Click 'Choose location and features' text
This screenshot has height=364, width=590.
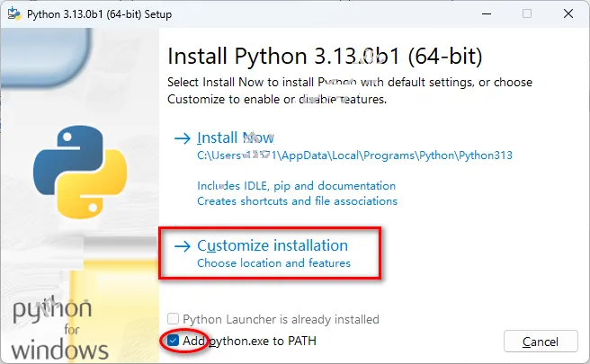(x=273, y=262)
